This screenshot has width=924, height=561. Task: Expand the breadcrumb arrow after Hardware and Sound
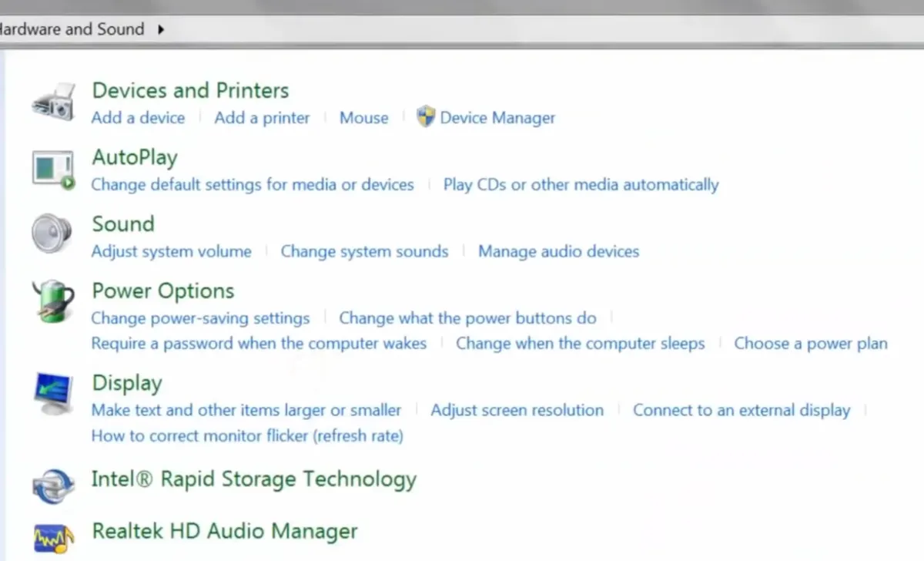click(161, 29)
